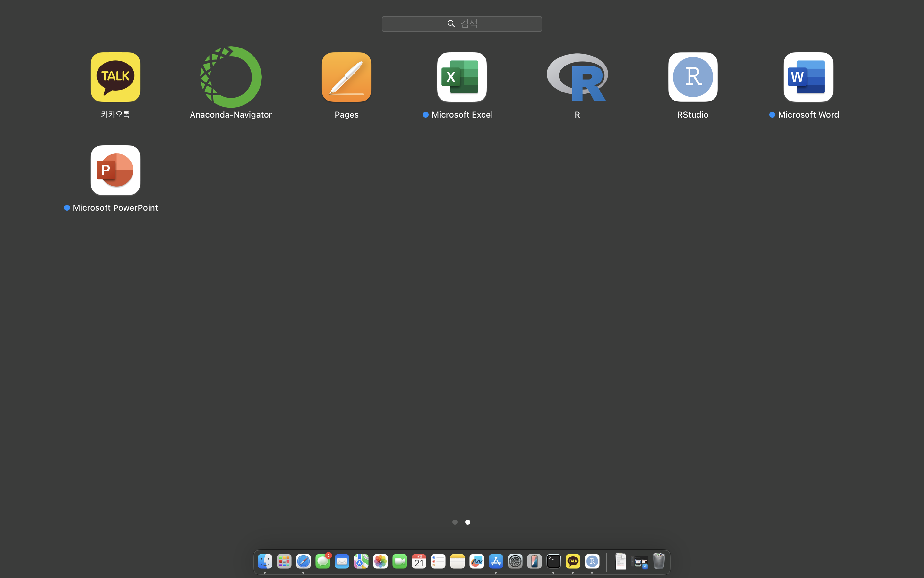Viewport: 924px width, 578px height.
Task: Launch Anaconda-Navigator from Launchpad
Action: (x=231, y=77)
